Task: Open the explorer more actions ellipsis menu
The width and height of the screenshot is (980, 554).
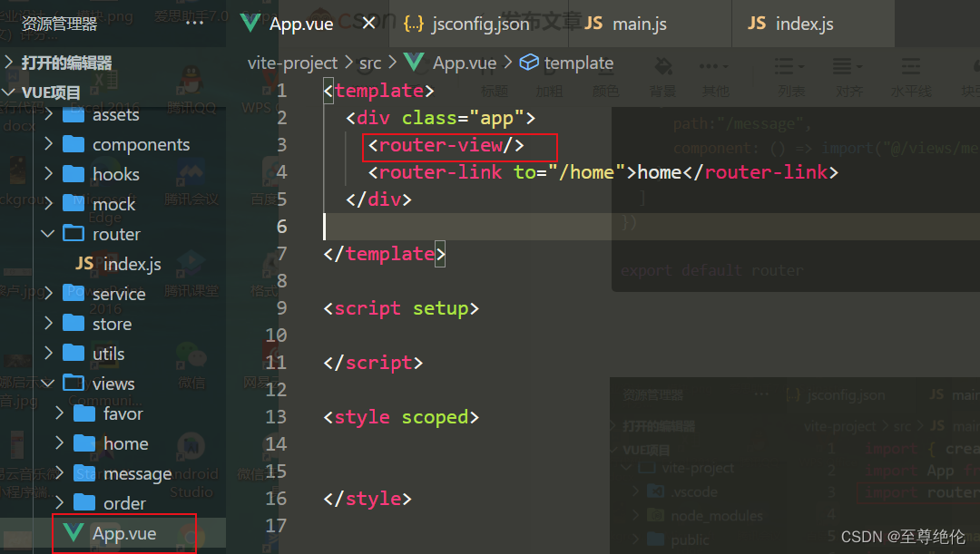Action: [x=194, y=23]
